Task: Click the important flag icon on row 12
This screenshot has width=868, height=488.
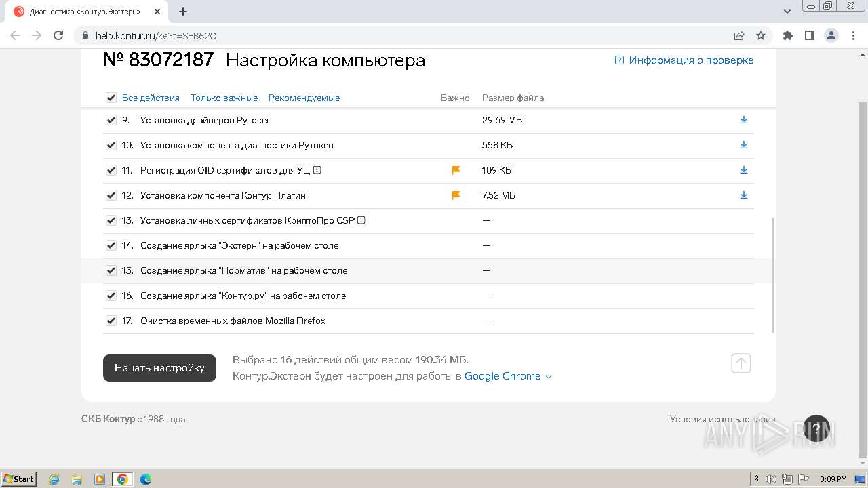Action: pos(456,195)
